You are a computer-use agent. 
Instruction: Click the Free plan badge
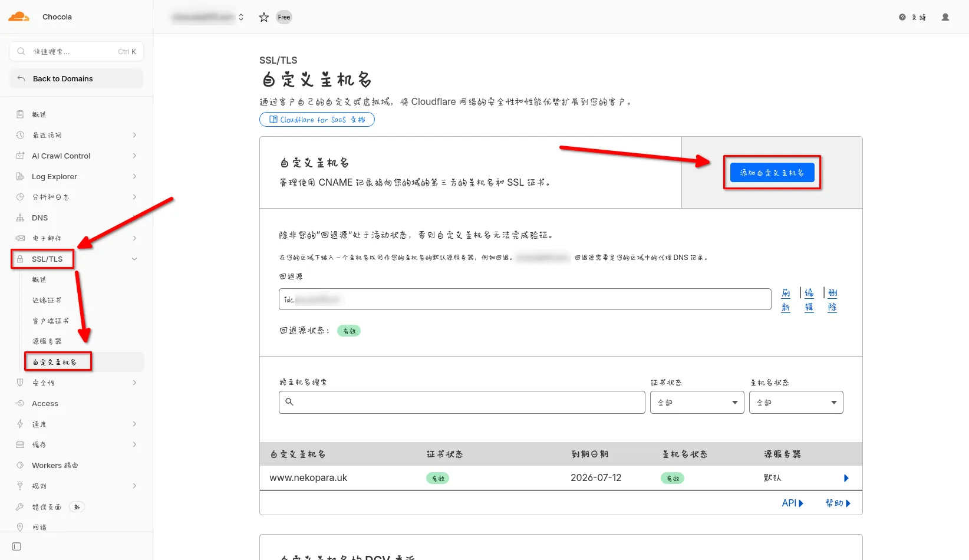coord(284,17)
